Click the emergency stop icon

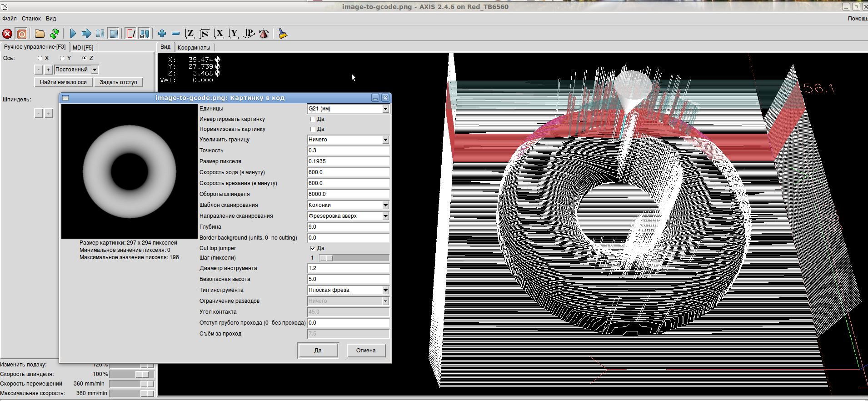click(x=7, y=34)
